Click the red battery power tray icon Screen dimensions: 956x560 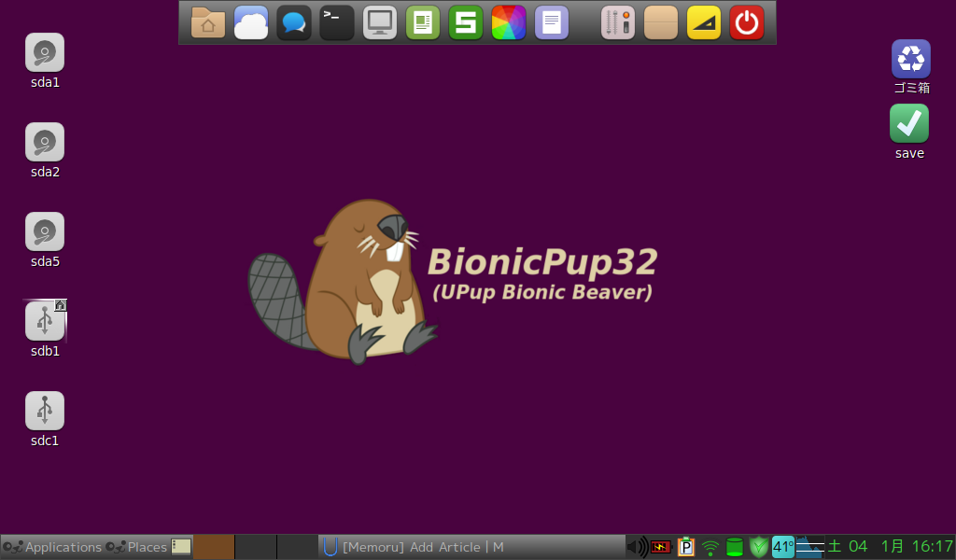coord(661,547)
